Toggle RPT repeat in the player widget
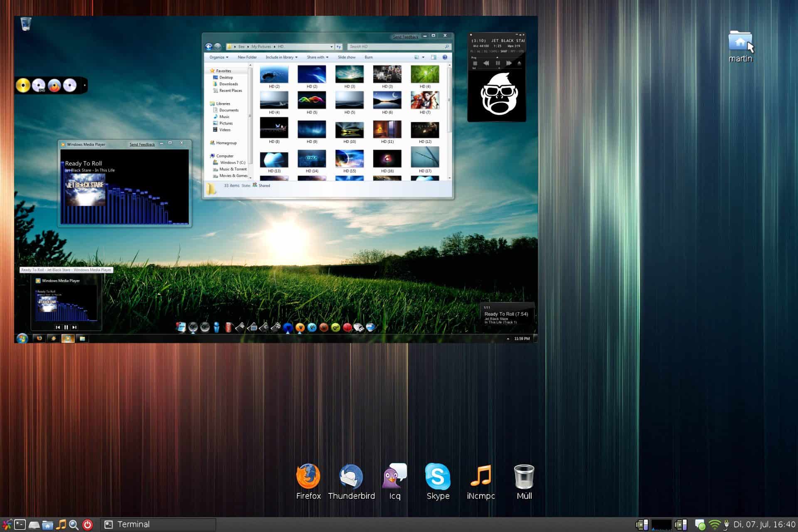Screen dimensions: 798x532 (x=513, y=51)
